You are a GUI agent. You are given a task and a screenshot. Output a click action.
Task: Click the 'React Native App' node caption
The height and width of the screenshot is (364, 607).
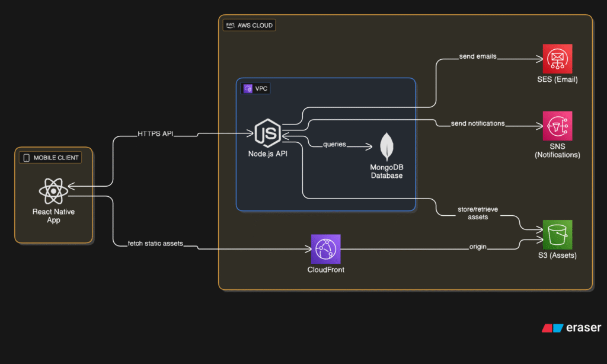click(53, 216)
